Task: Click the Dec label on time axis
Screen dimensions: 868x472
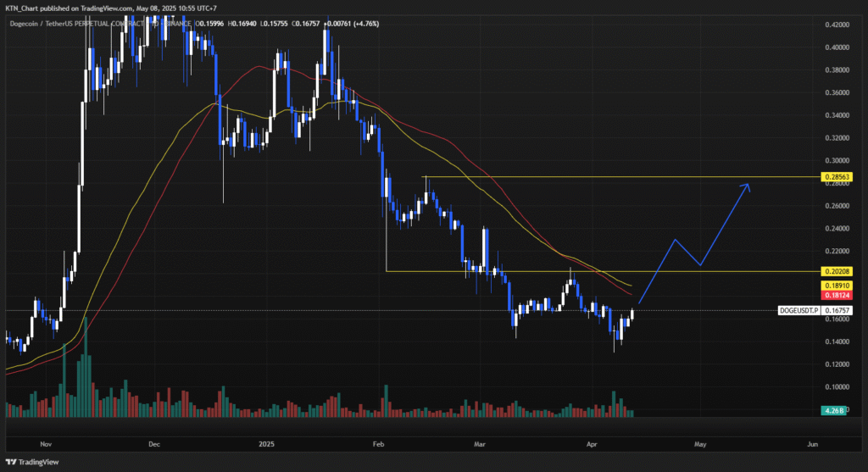Action: pyautogui.click(x=154, y=444)
